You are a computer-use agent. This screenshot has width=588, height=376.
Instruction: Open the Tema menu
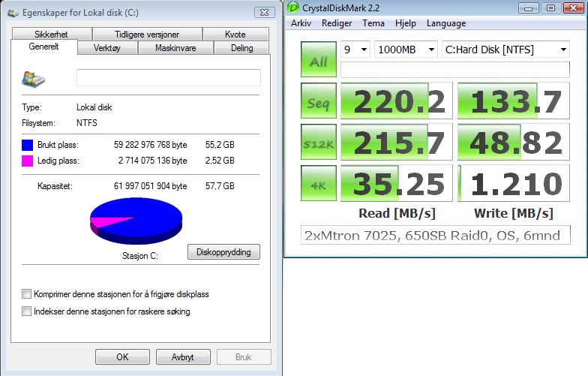pyautogui.click(x=373, y=23)
